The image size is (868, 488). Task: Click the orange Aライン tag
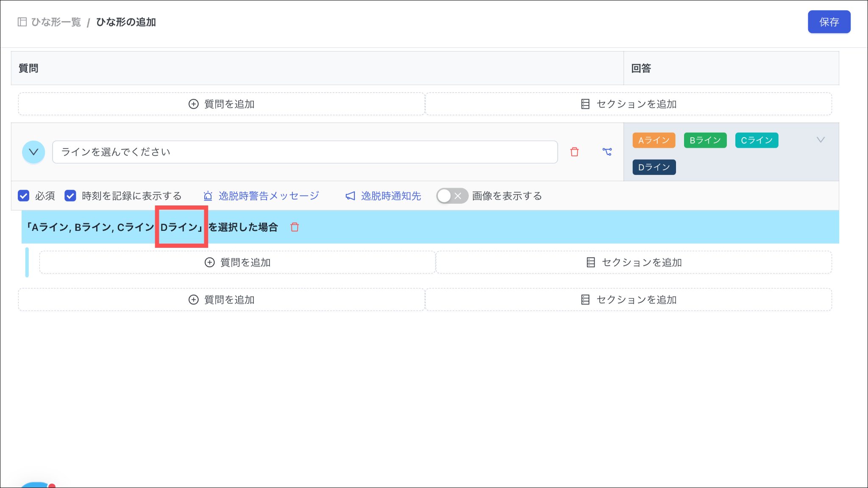654,141
